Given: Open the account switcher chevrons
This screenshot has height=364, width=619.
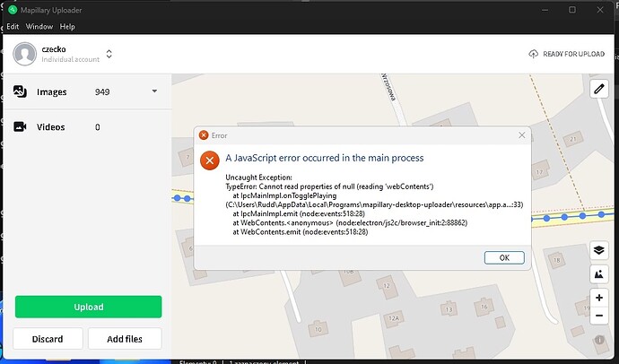Looking at the screenshot, I should pyautogui.click(x=109, y=54).
